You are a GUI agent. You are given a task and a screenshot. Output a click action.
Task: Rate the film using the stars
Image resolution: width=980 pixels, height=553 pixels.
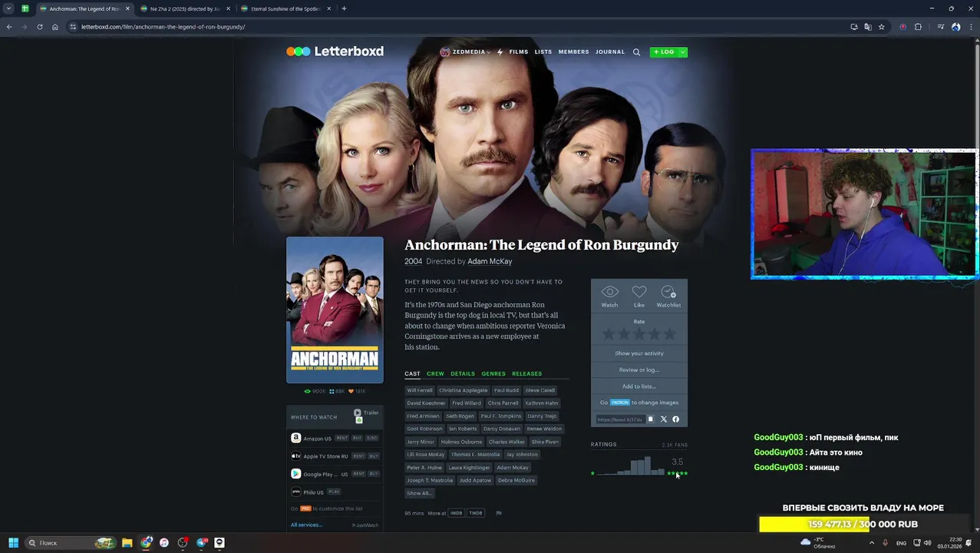[x=639, y=334]
